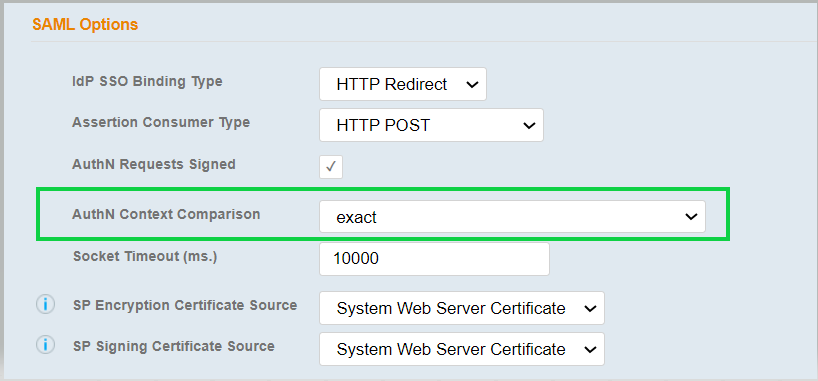Click the SP Encryption Certificate Source label

[x=185, y=305]
